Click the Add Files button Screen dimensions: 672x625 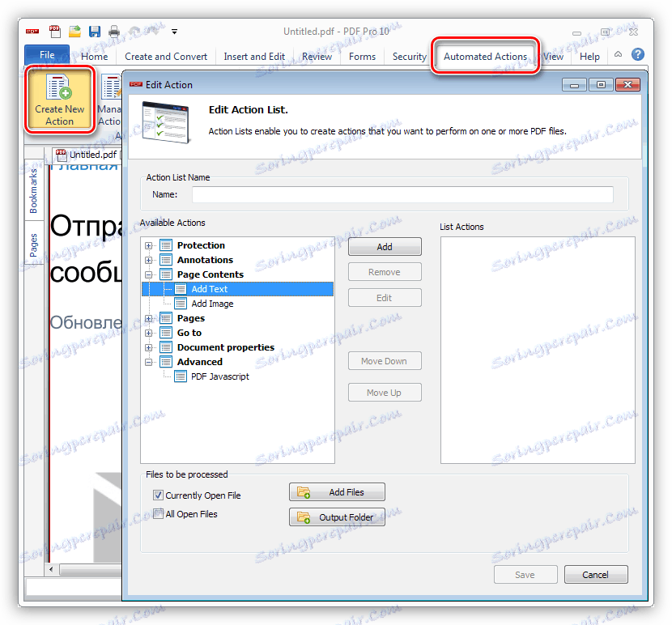point(337,491)
